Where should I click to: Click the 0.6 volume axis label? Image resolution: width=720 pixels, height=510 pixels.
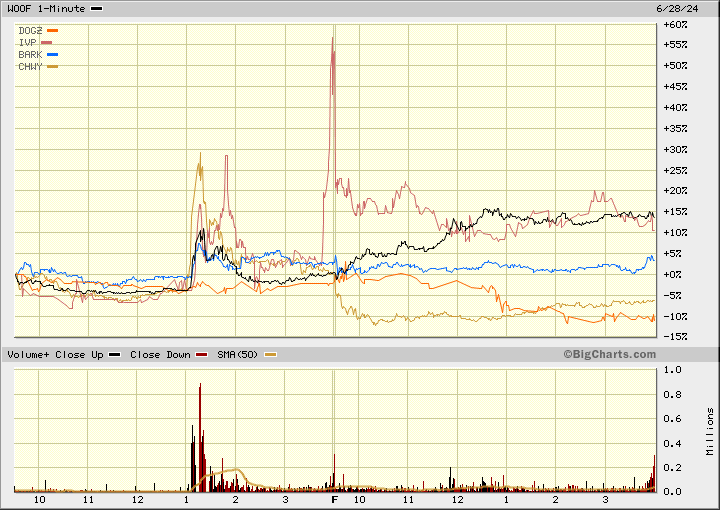point(672,419)
